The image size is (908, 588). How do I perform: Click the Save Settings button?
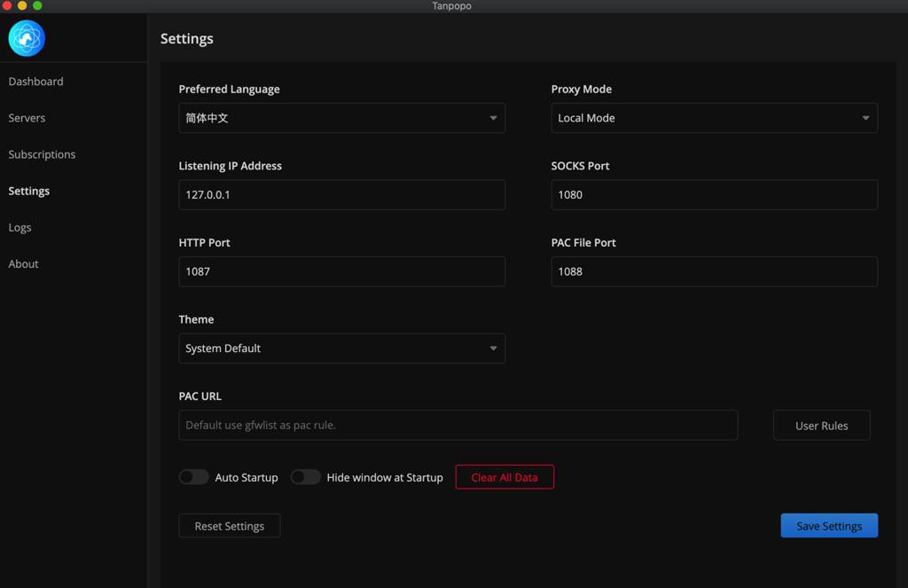(x=829, y=526)
